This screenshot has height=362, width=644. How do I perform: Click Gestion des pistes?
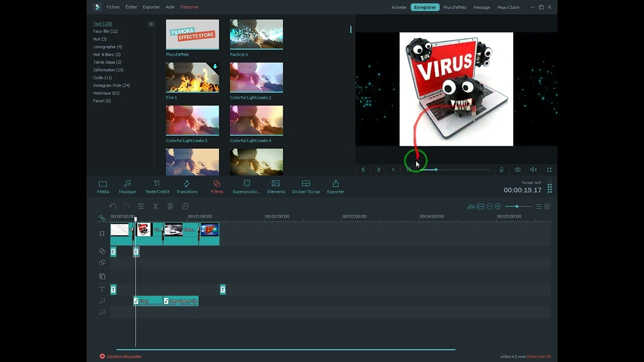(x=120, y=356)
